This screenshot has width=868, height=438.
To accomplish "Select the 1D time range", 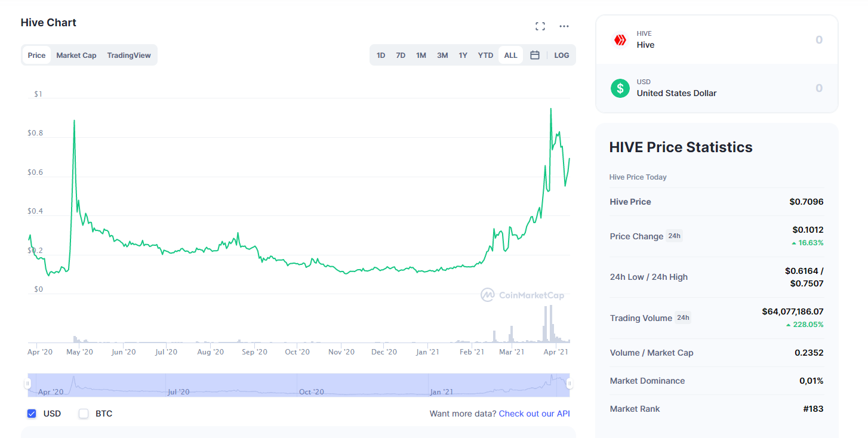I will pyautogui.click(x=381, y=55).
